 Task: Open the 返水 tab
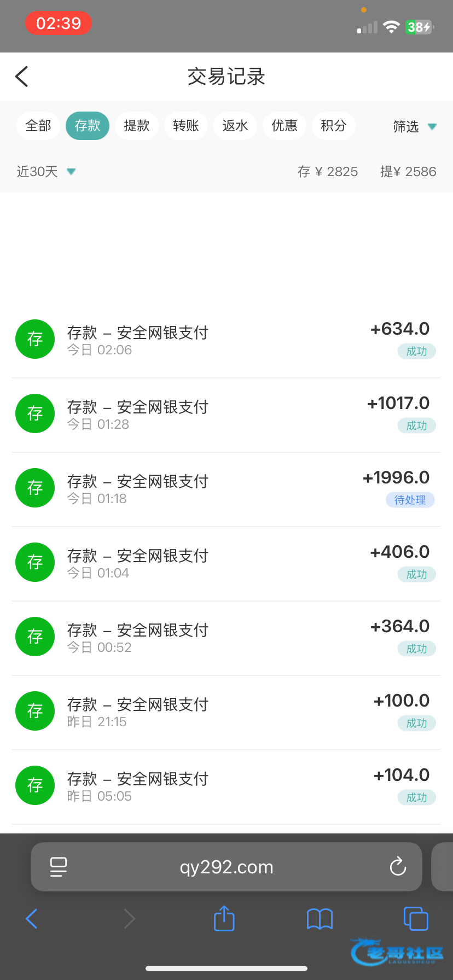coord(235,126)
